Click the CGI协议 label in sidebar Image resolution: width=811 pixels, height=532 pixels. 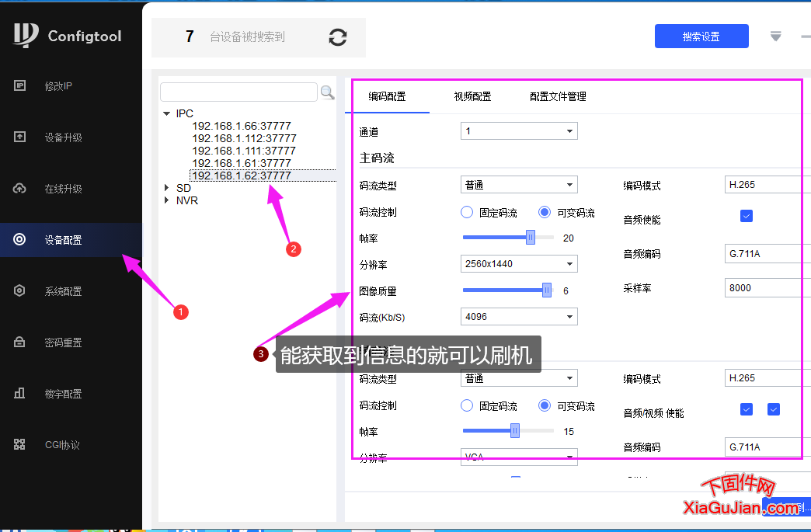(x=62, y=444)
